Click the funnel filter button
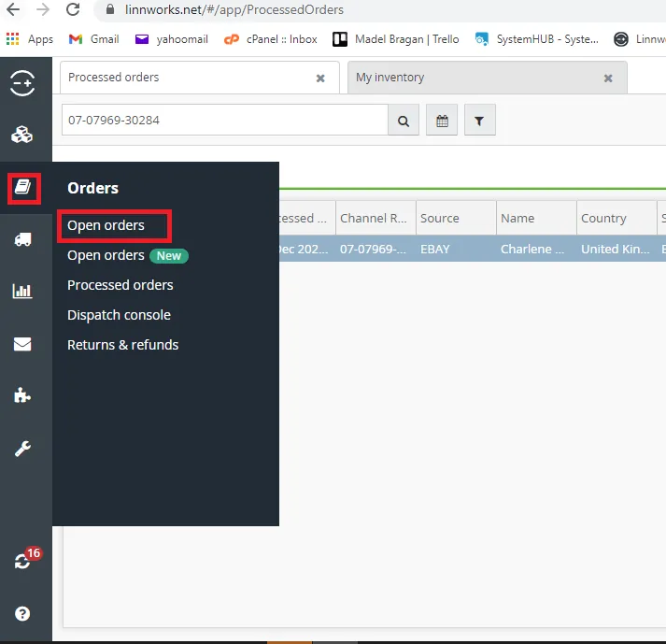 coord(479,121)
